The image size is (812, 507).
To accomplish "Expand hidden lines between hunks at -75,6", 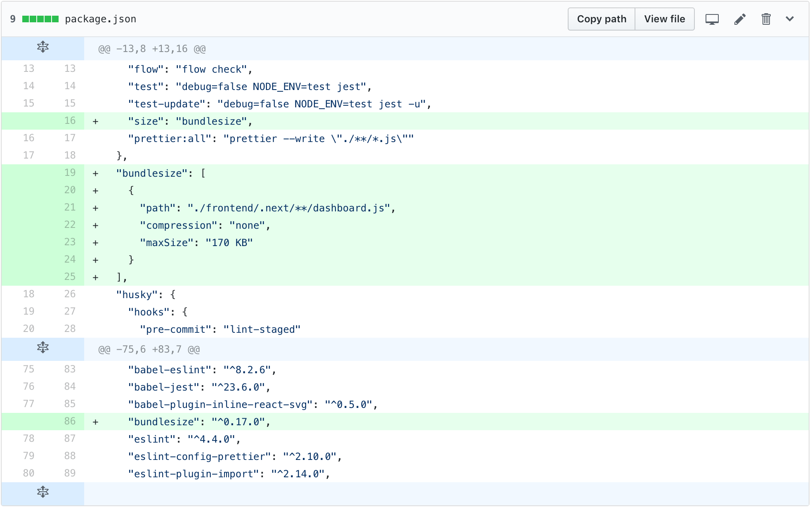I will click(43, 348).
